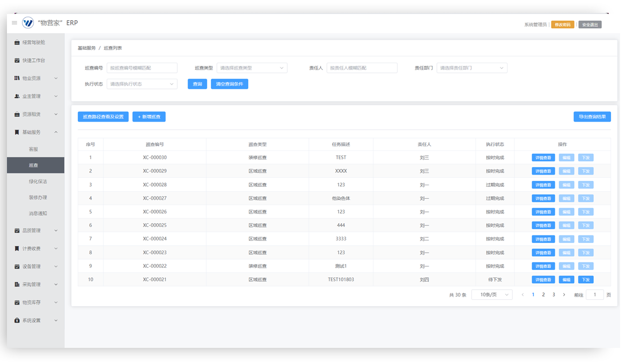This screenshot has height=364, width=626.
Task: Click the briefcase icon next to 经营驾驶舱
Action: click(17, 42)
